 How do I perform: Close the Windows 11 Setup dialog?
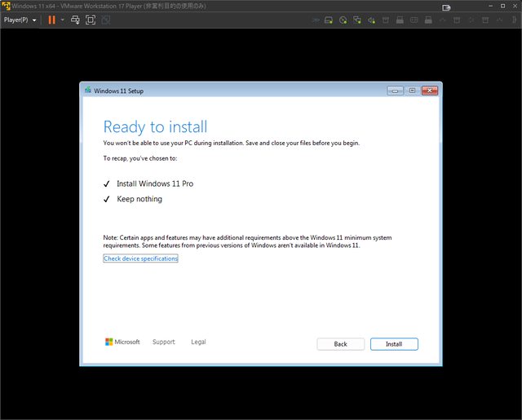428,91
